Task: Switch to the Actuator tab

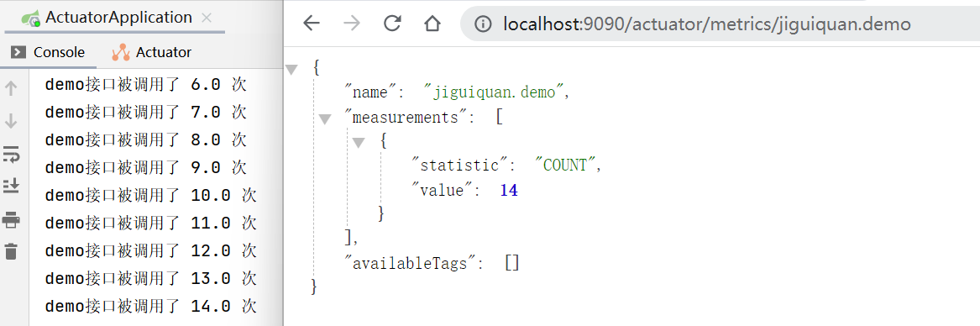Action: 152,53
